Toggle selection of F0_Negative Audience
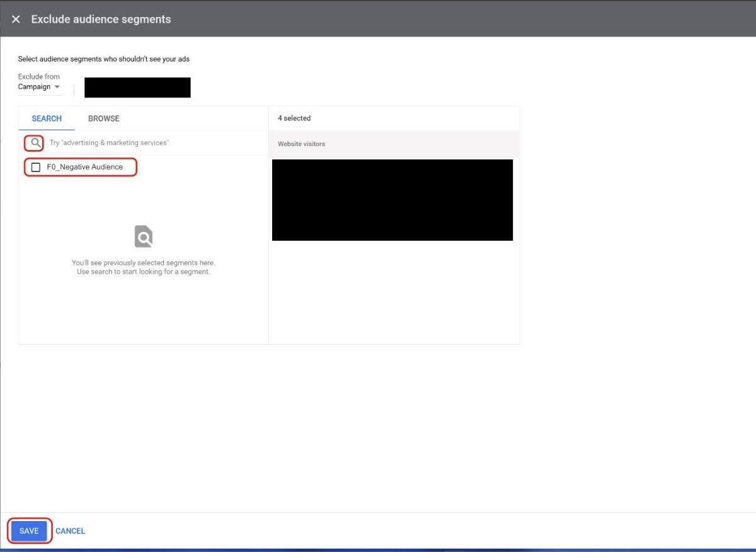The image size is (756, 552). click(35, 166)
